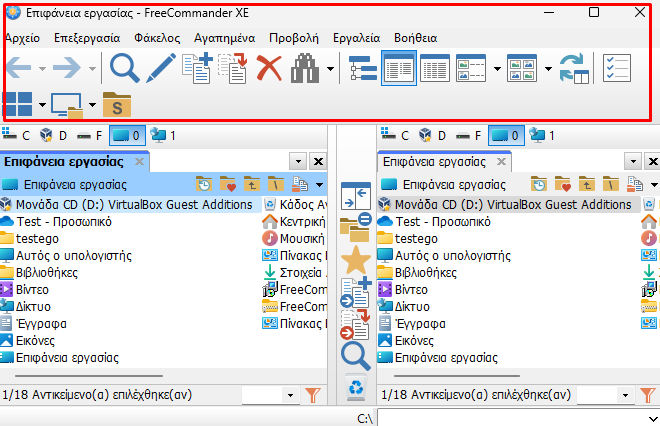Open the Προβολή menu
Screen dimensions: 660x426
(294, 38)
